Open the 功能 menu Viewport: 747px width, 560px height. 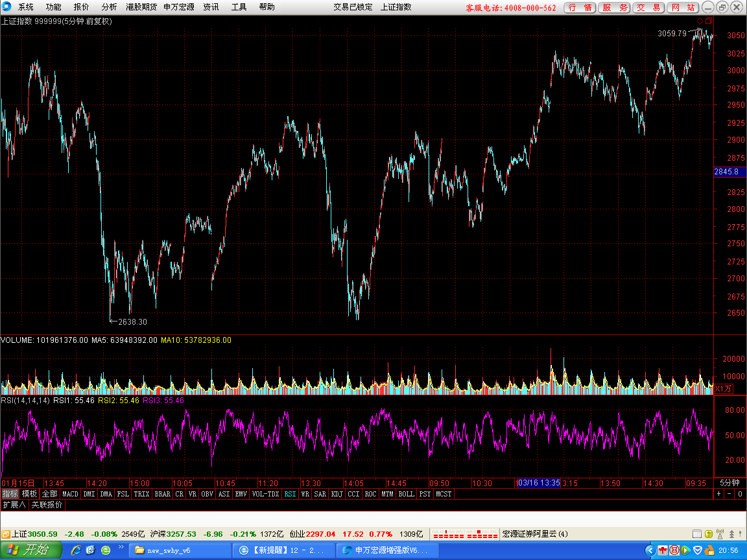coord(53,7)
